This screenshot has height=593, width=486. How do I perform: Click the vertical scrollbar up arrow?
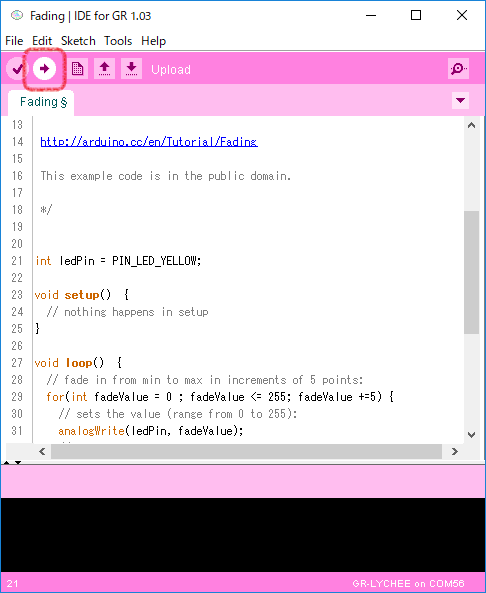click(x=471, y=125)
